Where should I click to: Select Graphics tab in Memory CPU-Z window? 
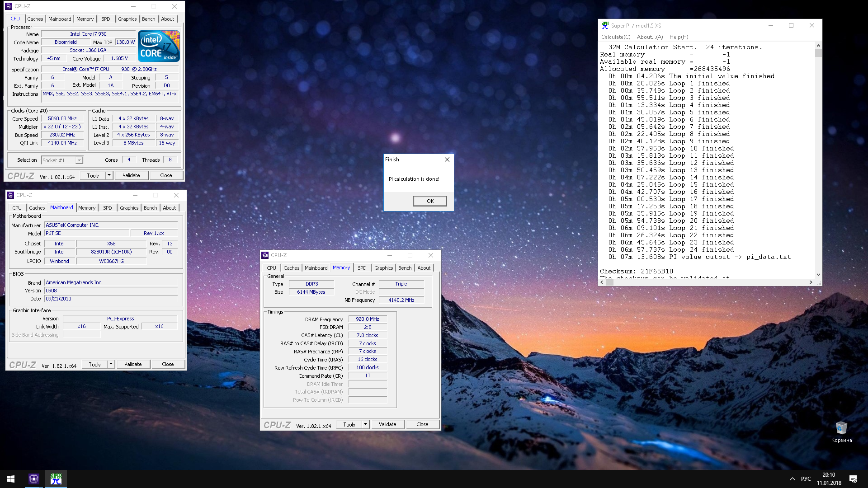point(383,268)
